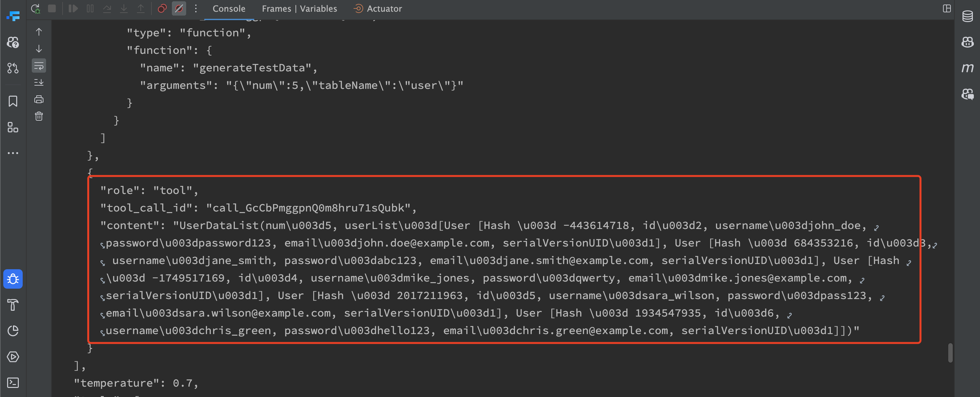The height and width of the screenshot is (397, 980).
Task: Open the Database tool window
Action: (967, 16)
